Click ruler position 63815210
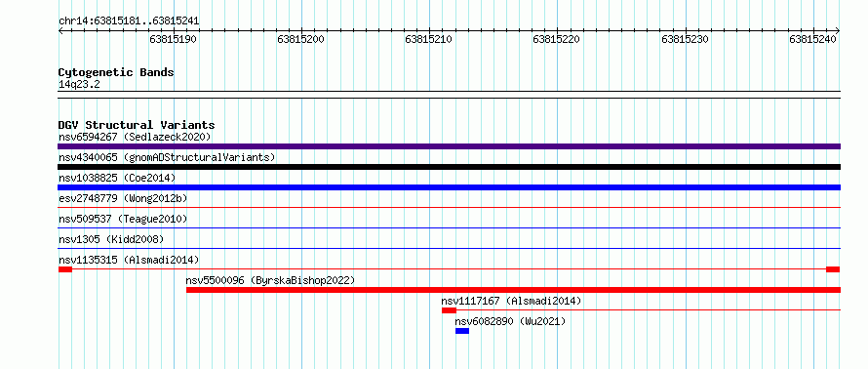868x369 pixels. click(429, 39)
